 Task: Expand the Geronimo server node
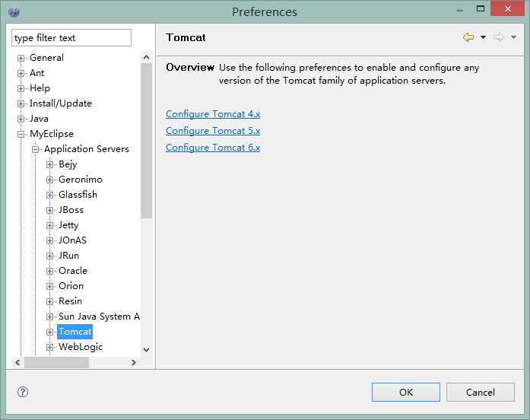pos(49,180)
